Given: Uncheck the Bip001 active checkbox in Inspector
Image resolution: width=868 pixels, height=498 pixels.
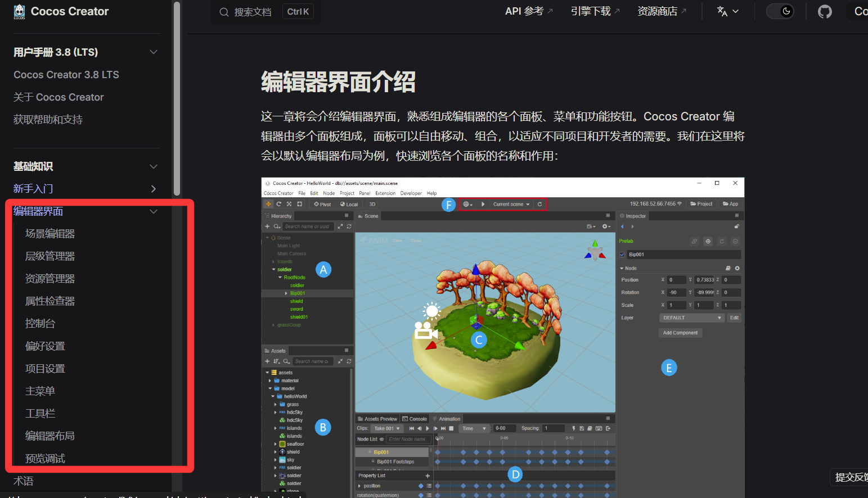Looking at the screenshot, I should coord(622,255).
